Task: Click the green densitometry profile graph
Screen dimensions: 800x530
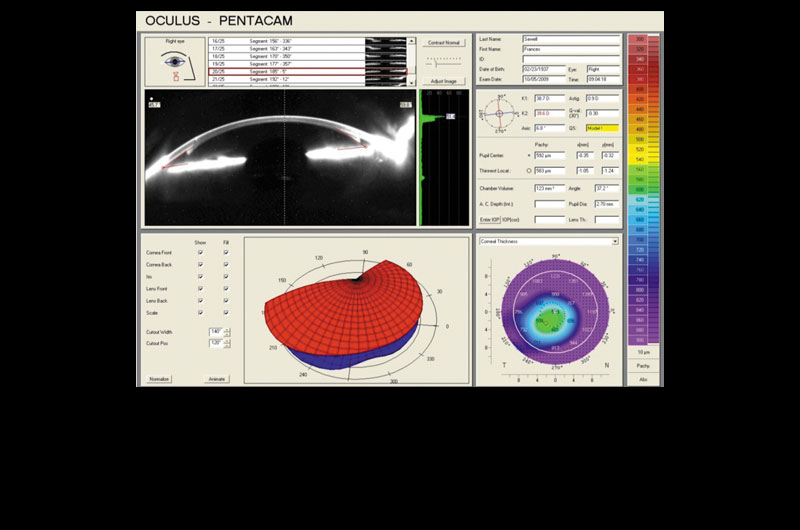Action: point(443,158)
